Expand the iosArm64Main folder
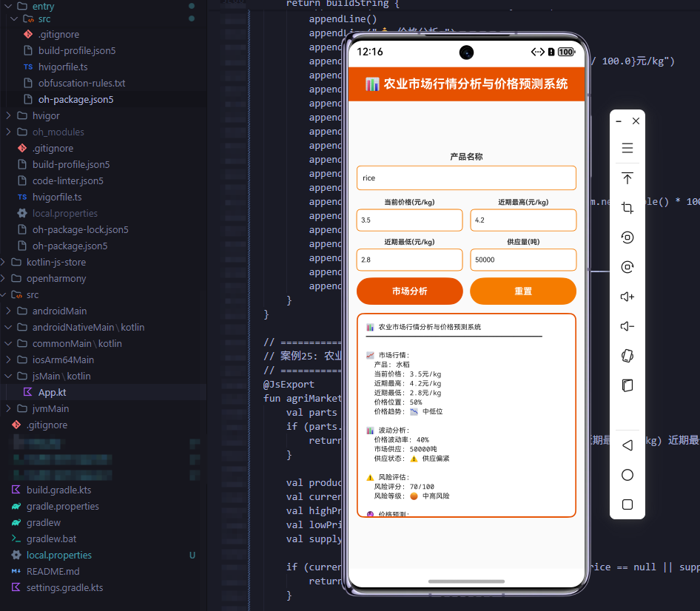Image resolution: width=700 pixels, height=611 pixels. pyautogui.click(x=8, y=359)
